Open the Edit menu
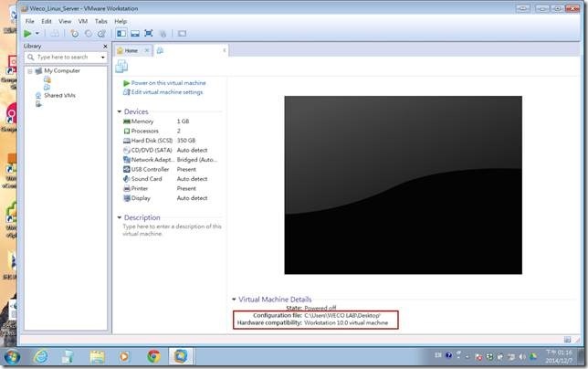The width and height of the screenshot is (588, 369). pos(47,21)
